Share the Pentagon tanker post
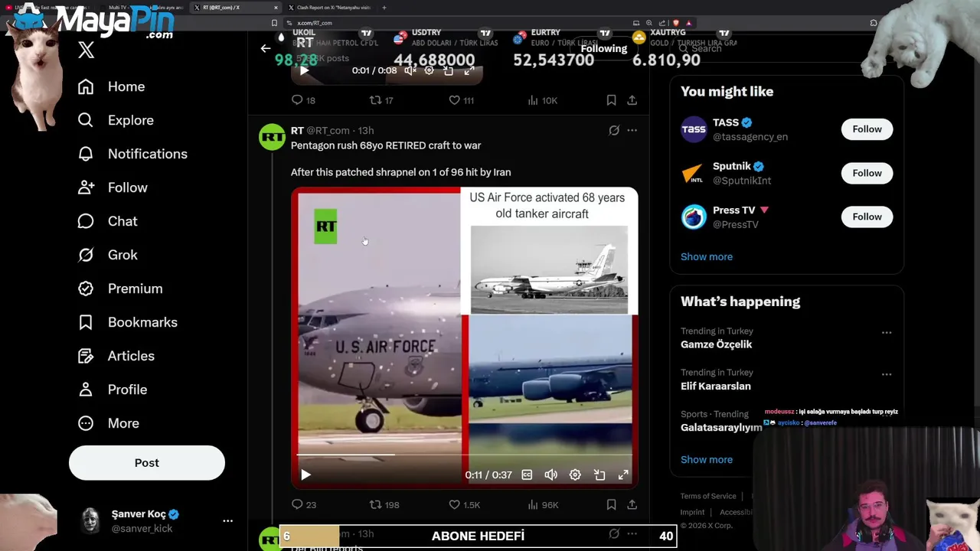 pyautogui.click(x=632, y=504)
